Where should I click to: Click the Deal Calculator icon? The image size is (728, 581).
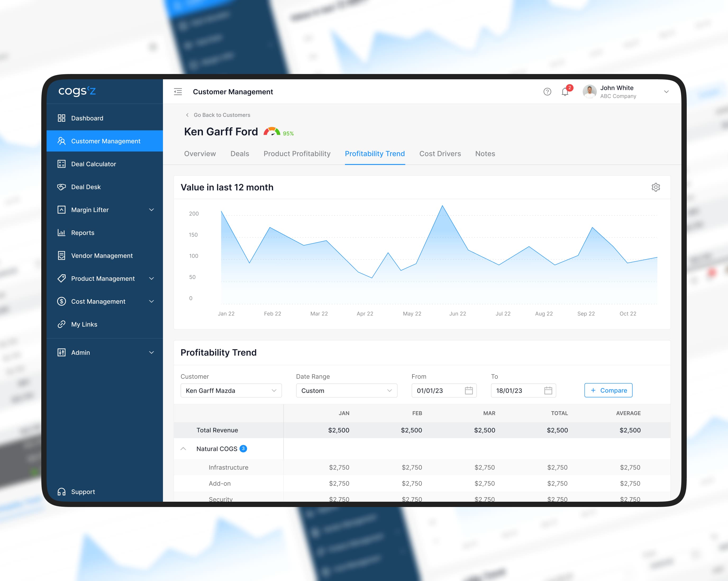point(61,164)
